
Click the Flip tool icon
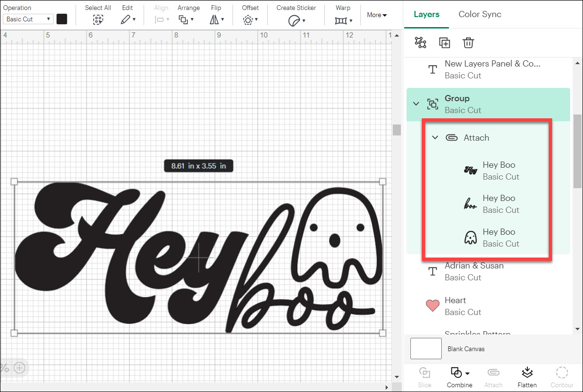[216, 19]
